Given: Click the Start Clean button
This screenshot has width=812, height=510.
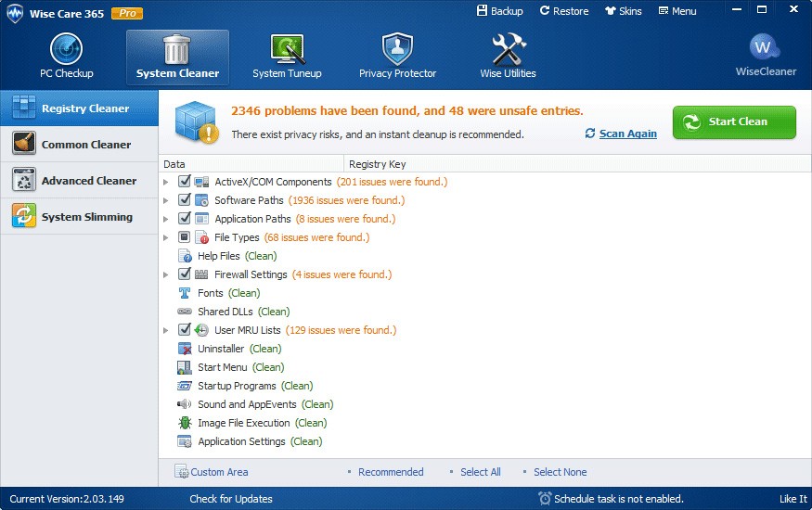Looking at the screenshot, I should click(734, 122).
